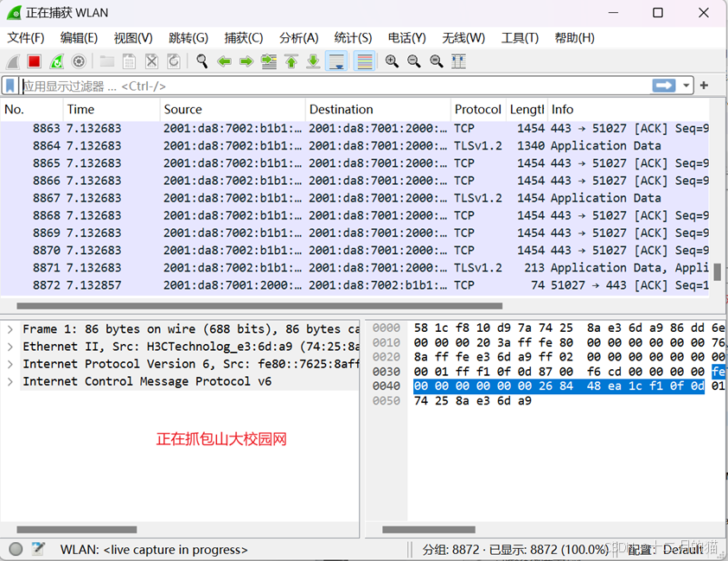The height and width of the screenshot is (561, 728).
Task: Click the display filter input field
Action: click(335, 86)
